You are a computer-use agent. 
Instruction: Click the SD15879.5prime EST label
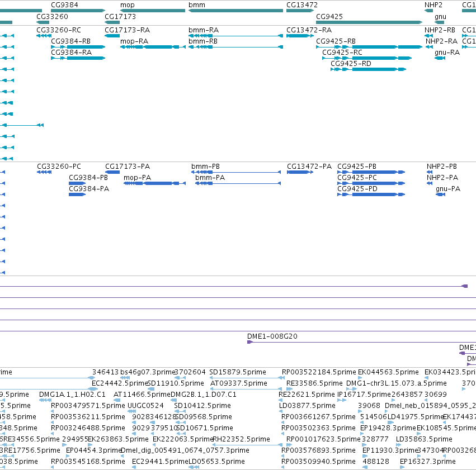tap(237, 372)
